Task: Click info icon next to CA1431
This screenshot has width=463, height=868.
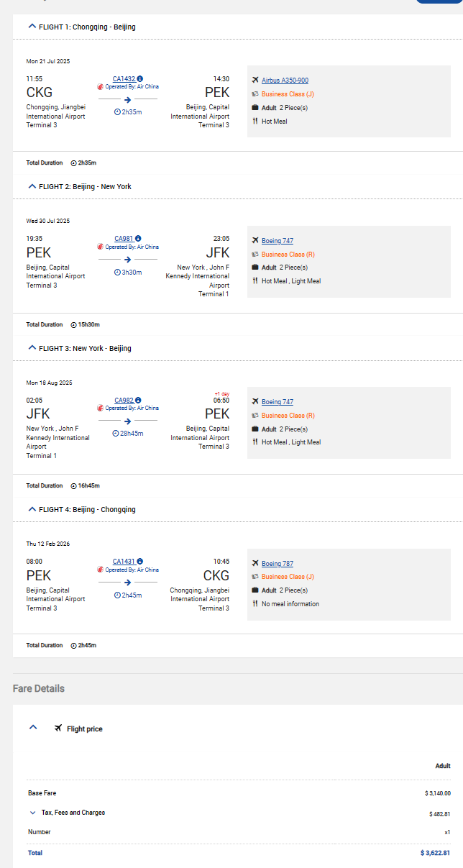Action: click(140, 561)
